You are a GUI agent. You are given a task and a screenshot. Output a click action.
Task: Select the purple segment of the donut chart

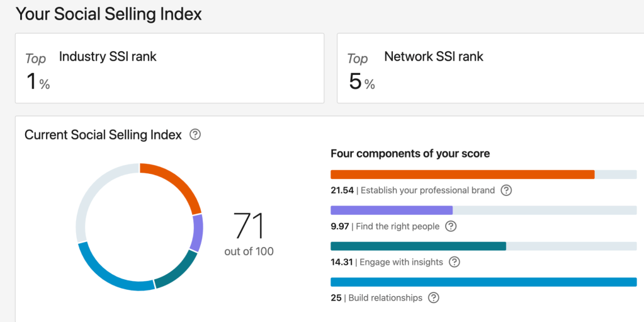197,233
